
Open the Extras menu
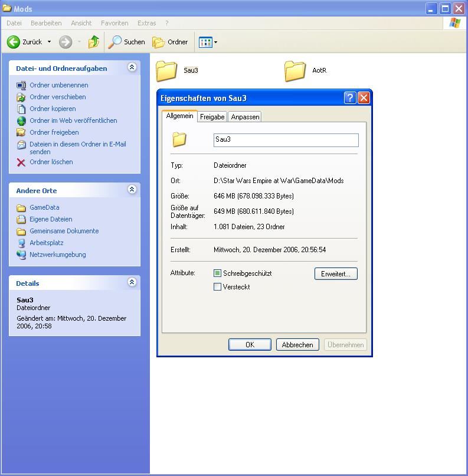pyautogui.click(x=147, y=23)
